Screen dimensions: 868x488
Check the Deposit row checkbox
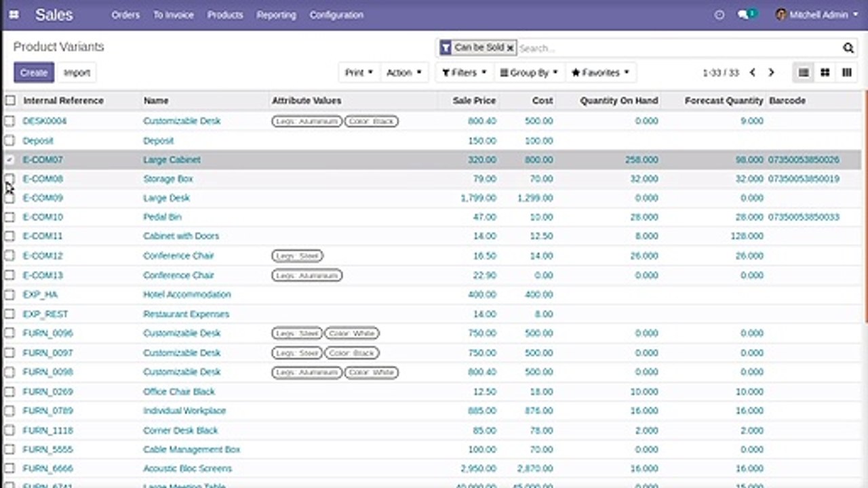(x=9, y=141)
